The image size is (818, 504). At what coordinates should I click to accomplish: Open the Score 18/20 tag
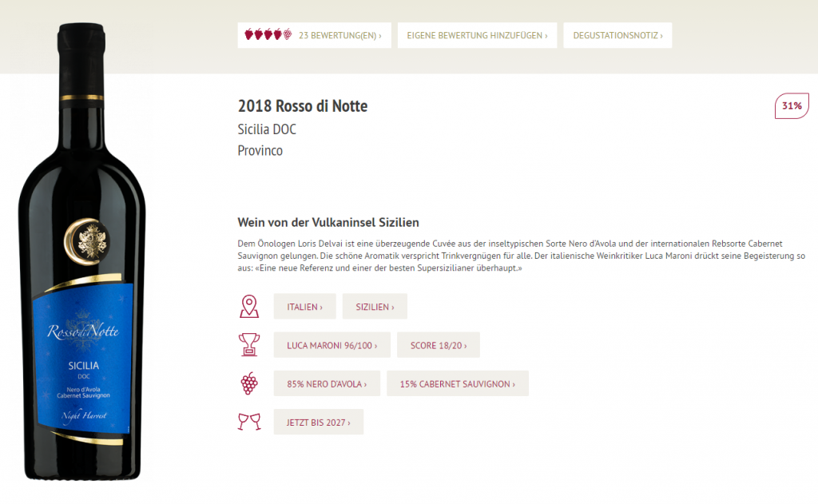[x=438, y=345]
